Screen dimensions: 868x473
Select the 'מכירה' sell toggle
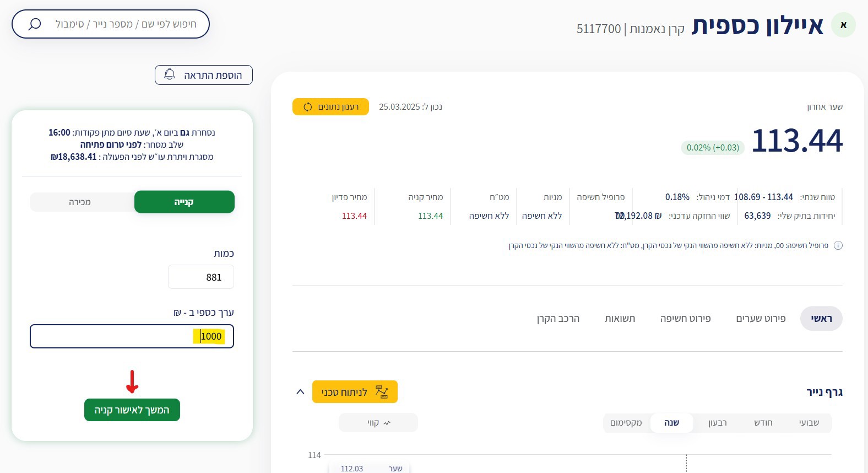[80, 202]
